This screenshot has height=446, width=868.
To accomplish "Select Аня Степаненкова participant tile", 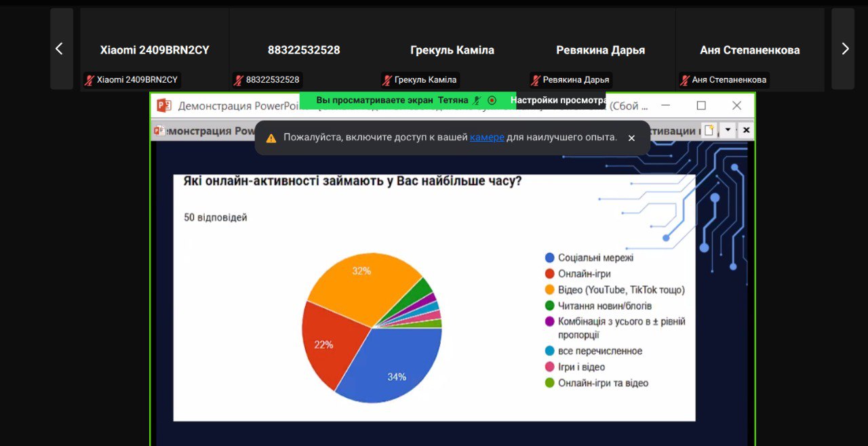I will click(749, 49).
